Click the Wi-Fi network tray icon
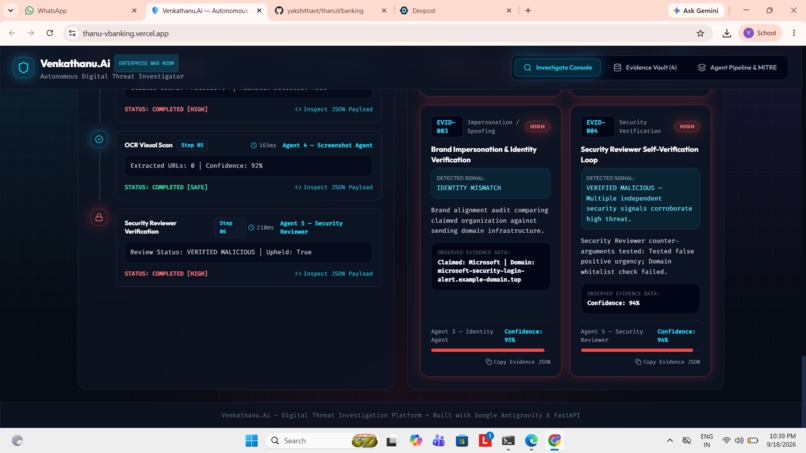 pos(726,441)
